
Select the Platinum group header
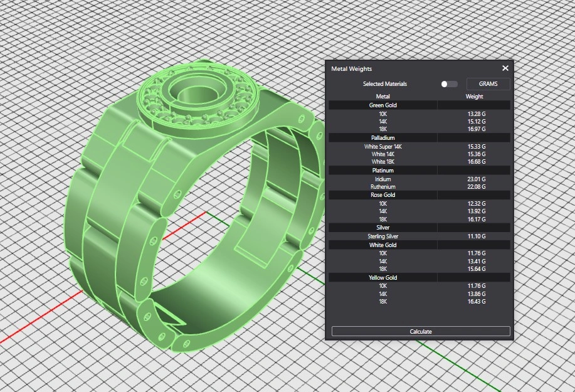tap(382, 170)
